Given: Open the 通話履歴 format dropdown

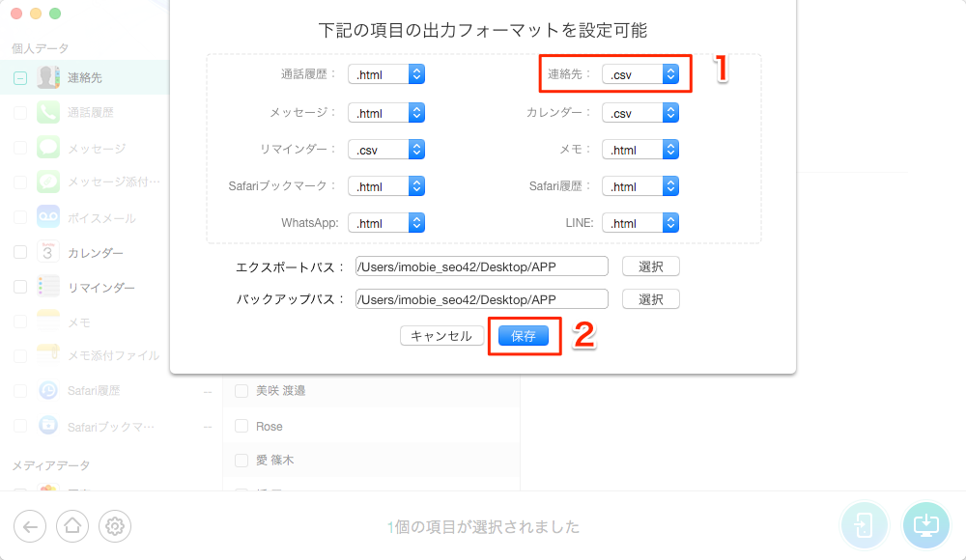Looking at the screenshot, I should pyautogui.click(x=386, y=74).
